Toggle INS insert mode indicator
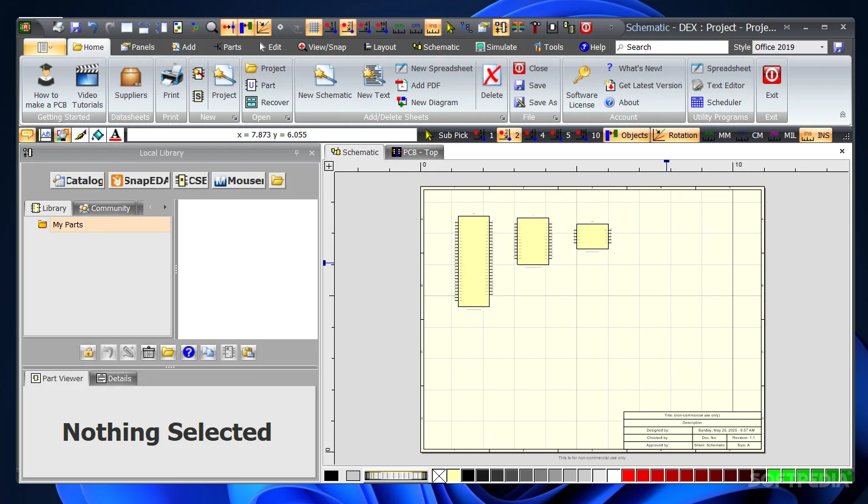Screen dimensions: 868x504 tap(817, 135)
